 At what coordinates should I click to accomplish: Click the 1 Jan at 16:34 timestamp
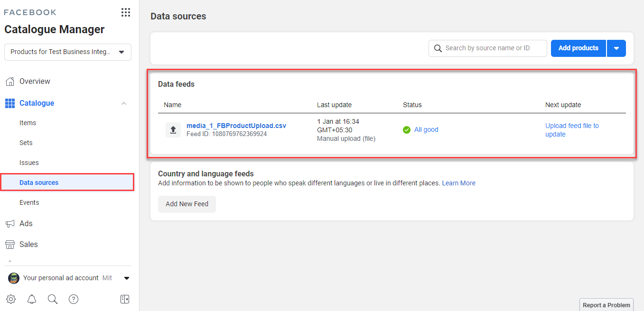pyautogui.click(x=338, y=122)
